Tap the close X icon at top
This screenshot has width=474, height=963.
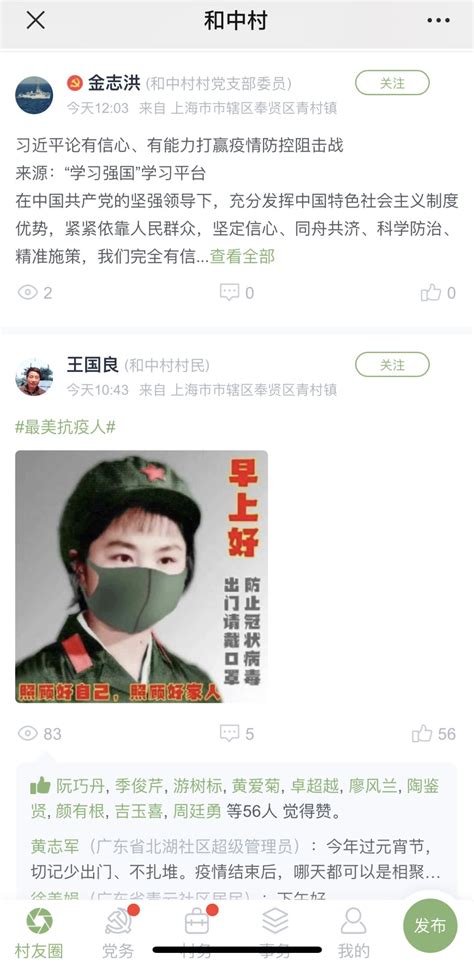pyautogui.click(x=35, y=20)
